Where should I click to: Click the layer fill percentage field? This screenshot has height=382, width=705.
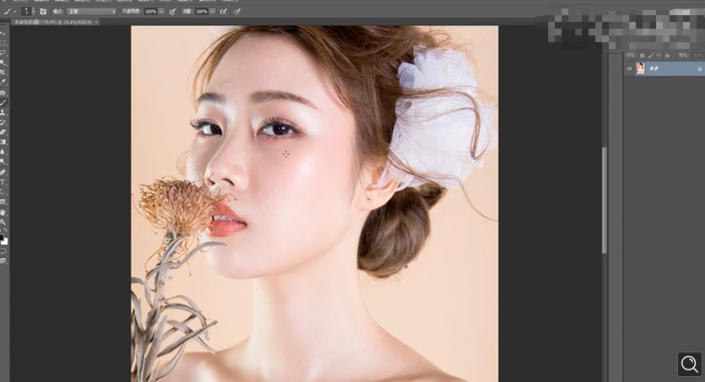point(698,55)
